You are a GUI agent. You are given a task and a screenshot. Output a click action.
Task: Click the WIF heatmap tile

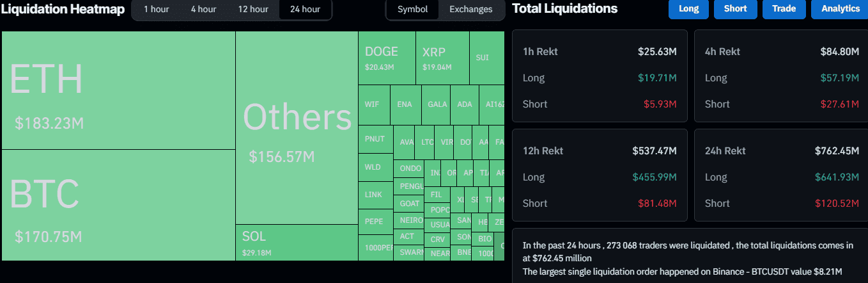pos(373,104)
